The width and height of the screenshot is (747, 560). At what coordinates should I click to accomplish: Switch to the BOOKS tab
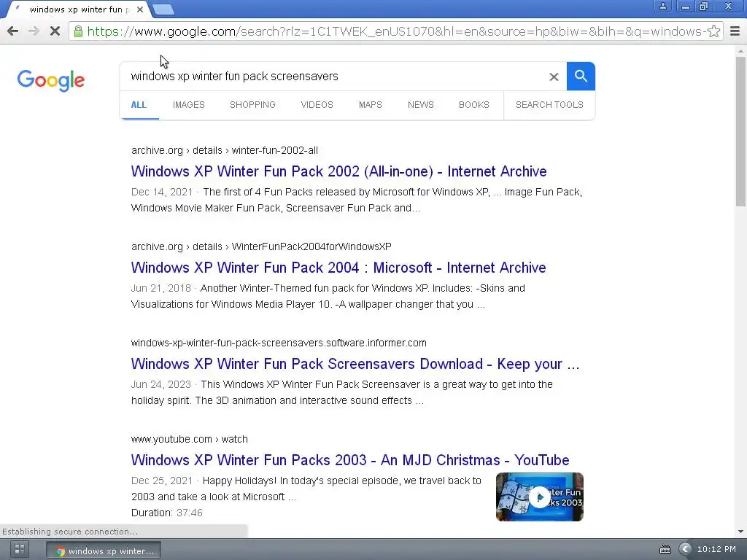pyautogui.click(x=474, y=105)
